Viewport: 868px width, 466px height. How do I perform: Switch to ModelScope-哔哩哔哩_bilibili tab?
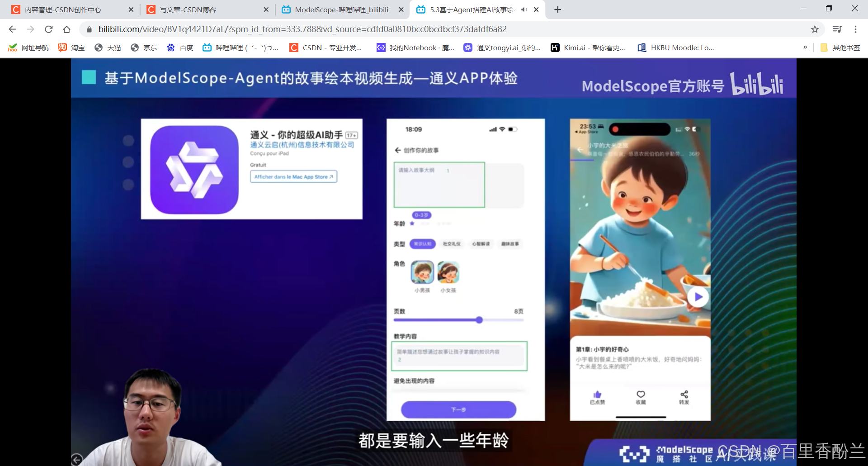click(341, 10)
